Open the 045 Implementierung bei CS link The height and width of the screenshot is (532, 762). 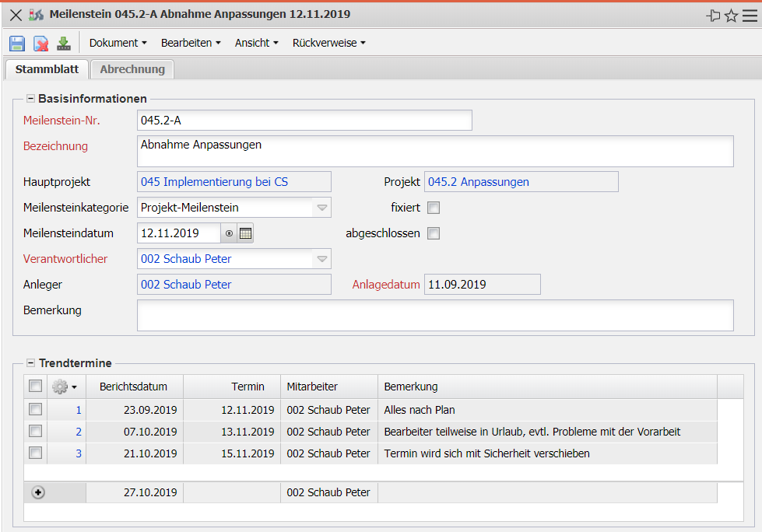point(214,182)
